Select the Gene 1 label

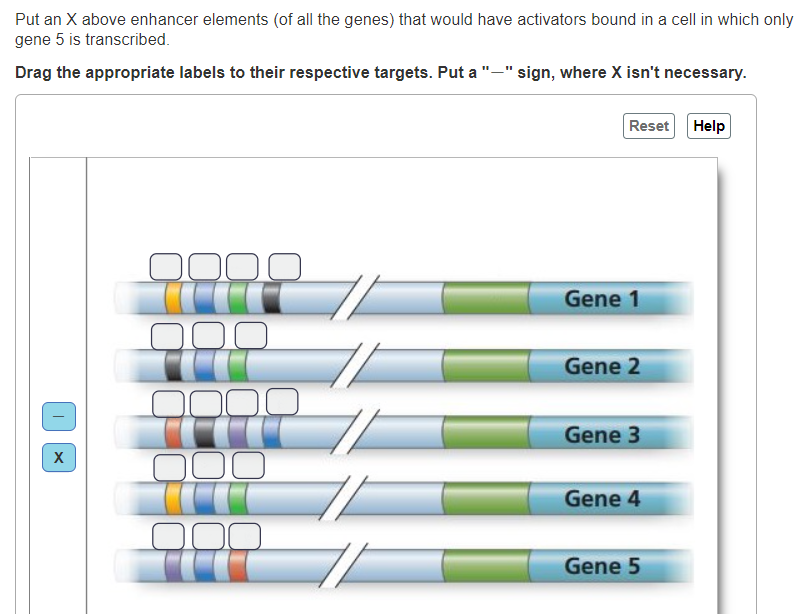605,298
